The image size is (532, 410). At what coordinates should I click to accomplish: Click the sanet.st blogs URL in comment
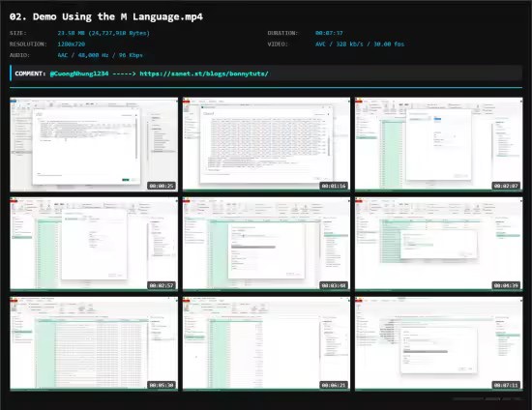pos(204,73)
